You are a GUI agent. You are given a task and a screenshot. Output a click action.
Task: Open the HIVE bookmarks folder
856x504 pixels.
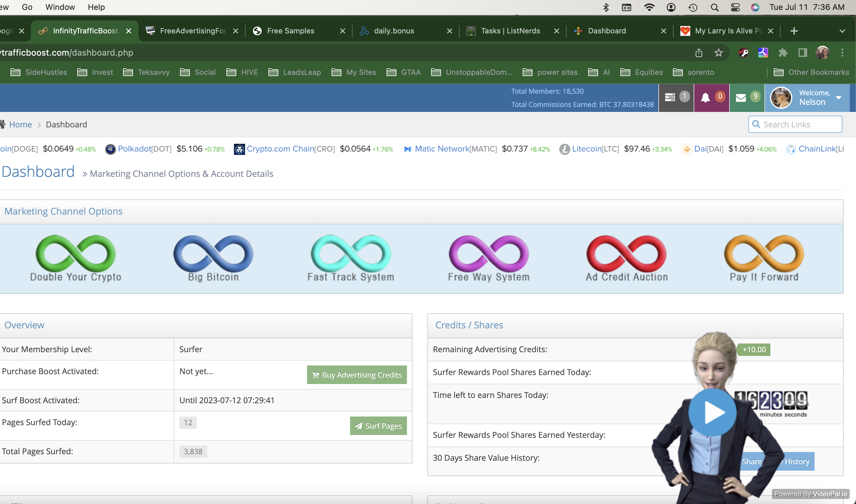(x=242, y=72)
